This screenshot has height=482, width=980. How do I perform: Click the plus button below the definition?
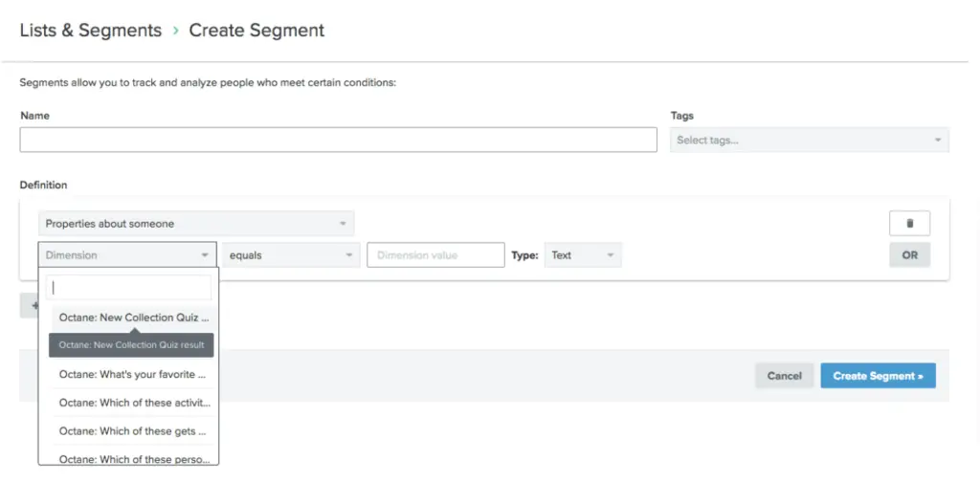(x=30, y=306)
